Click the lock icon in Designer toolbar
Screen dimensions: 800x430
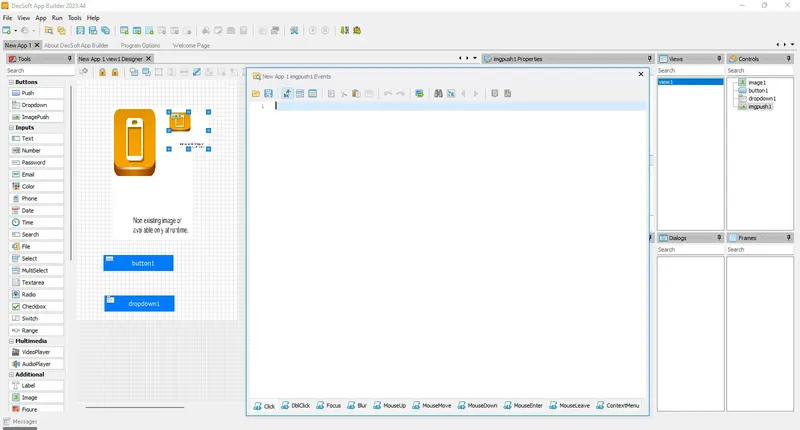pyautogui.click(x=103, y=72)
